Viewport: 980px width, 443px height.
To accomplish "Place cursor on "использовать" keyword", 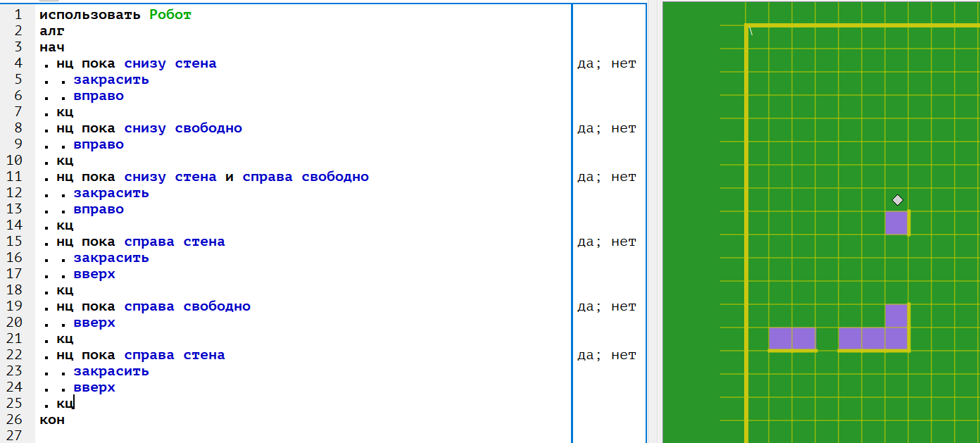I will 90,15.
